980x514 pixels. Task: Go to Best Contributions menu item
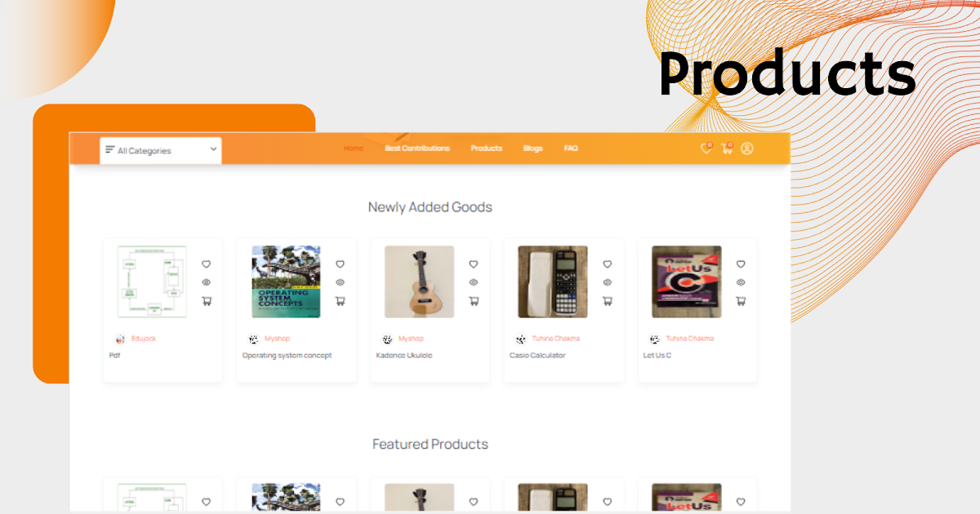[417, 148]
